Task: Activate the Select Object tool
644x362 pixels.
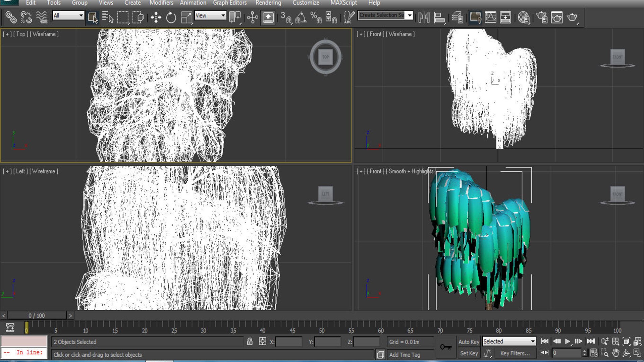Action: 92,17
